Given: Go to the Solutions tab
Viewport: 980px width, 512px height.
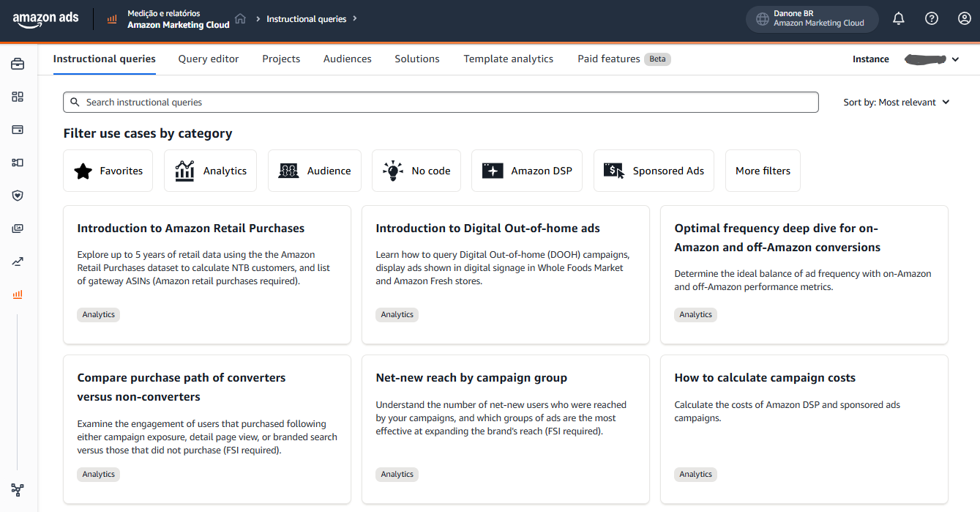Looking at the screenshot, I should point(417,59).
